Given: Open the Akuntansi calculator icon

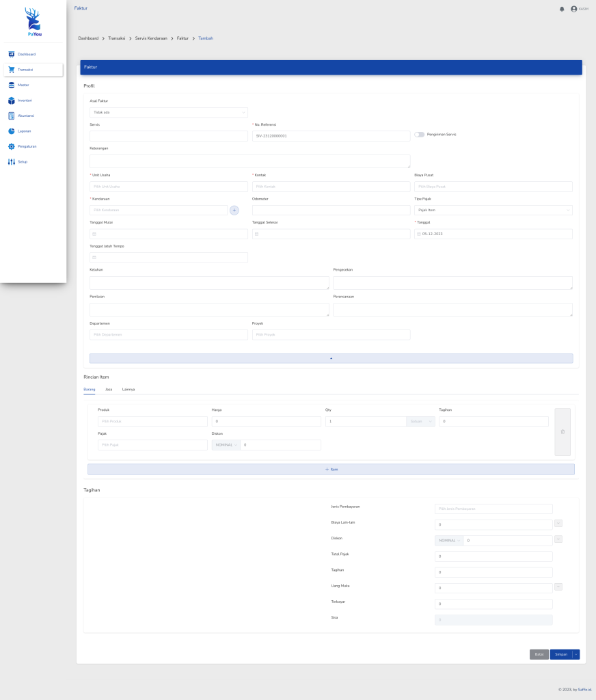Looking at the screenshot, I should click(x=11, y=116).
